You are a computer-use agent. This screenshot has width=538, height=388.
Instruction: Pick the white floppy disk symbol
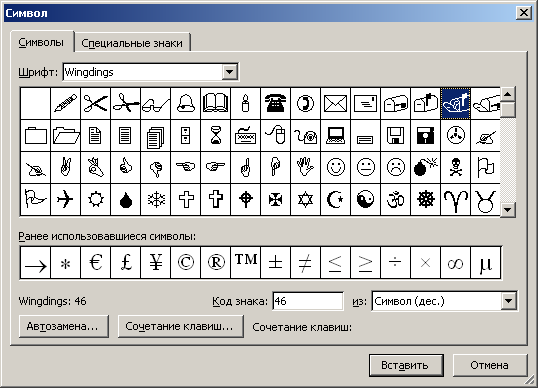(396, 136)
